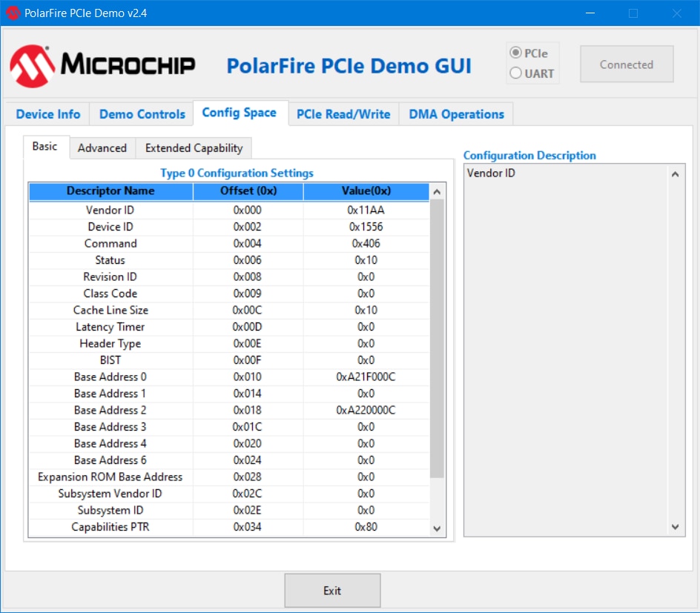
Task: Select the BIST descriptor cell
Action: [x=110, y=360]
